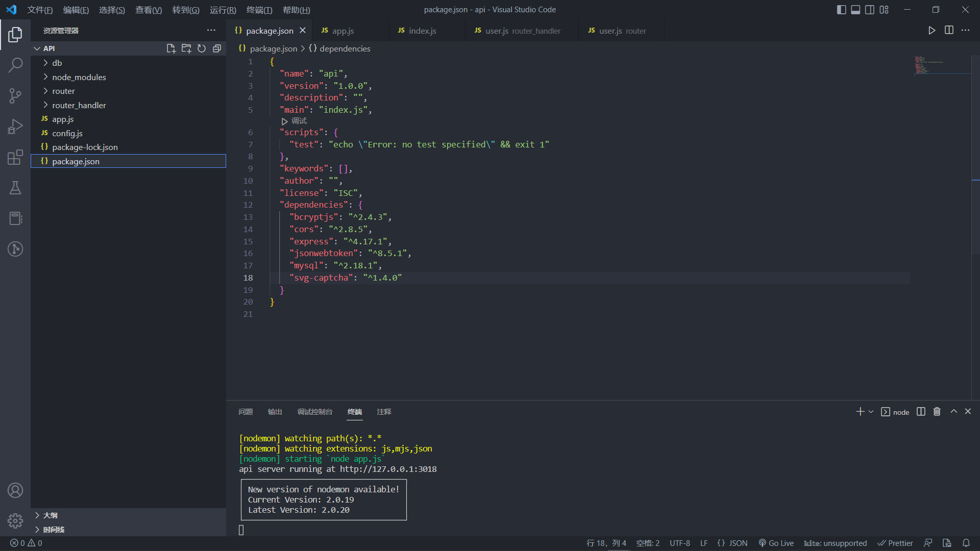This screenshot has width=980, height=551.
Task: Collapse all folders in explorer
Action: coord(217,48)
